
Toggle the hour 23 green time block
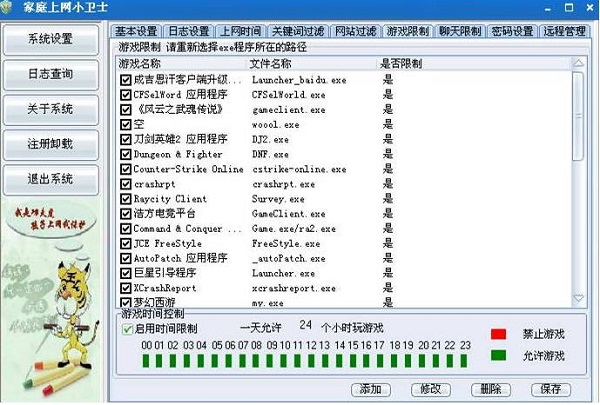pyautogui.click(x=464, y=361)
